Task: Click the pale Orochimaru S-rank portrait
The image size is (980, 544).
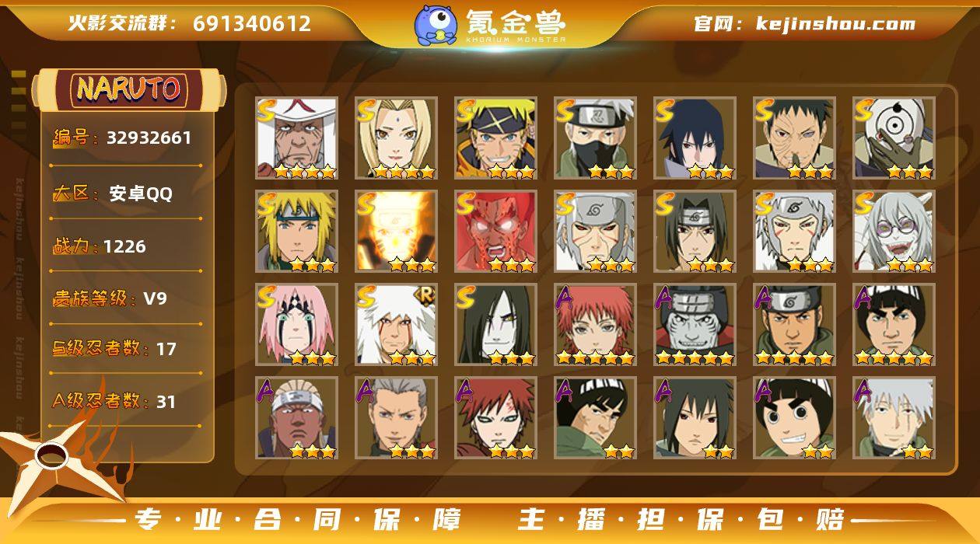Action: [495, 325]
